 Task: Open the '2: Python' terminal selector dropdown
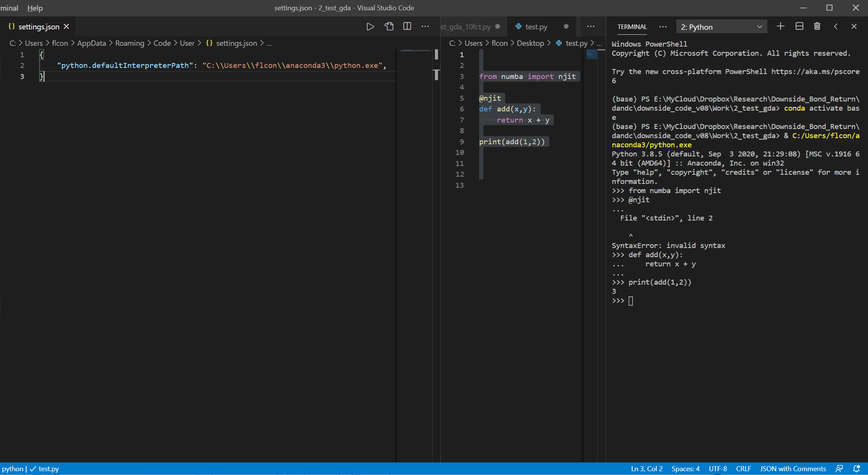[x=721, y=27]
